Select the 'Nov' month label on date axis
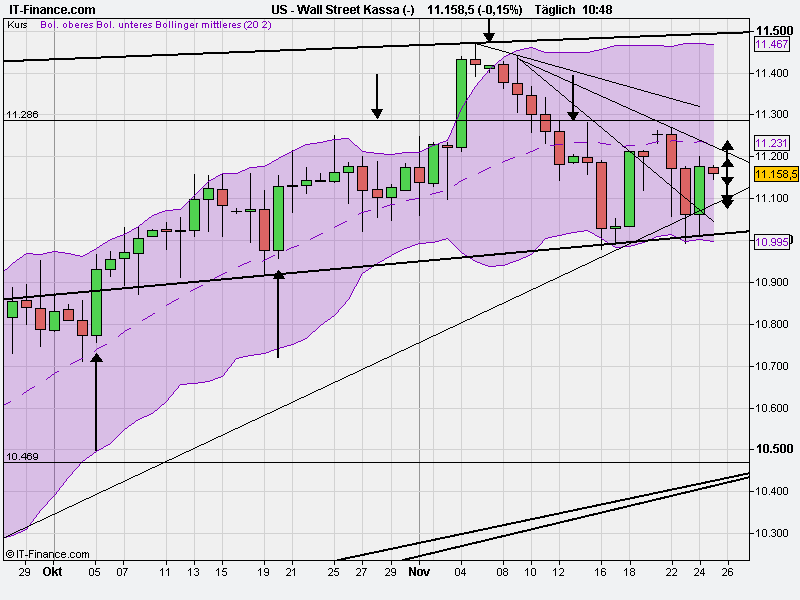Image resolution: width=800 pixels, height=600 pixels. point(419,572)
